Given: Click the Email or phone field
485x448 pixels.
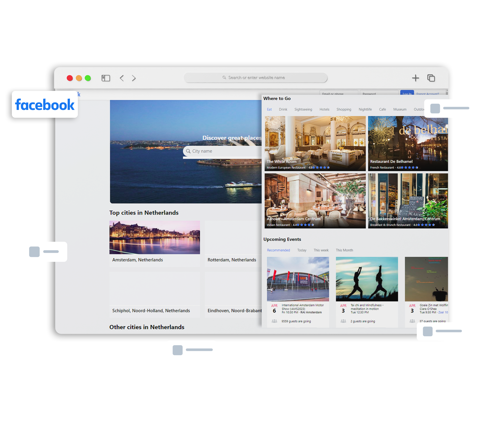Looking at the screenshot, I should click(x=339, y=94).
